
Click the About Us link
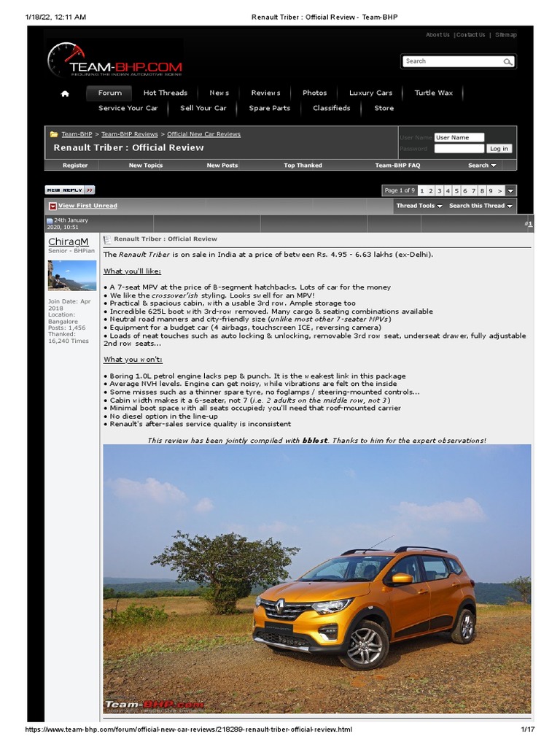pyautogui.click(x=437, y=35)
